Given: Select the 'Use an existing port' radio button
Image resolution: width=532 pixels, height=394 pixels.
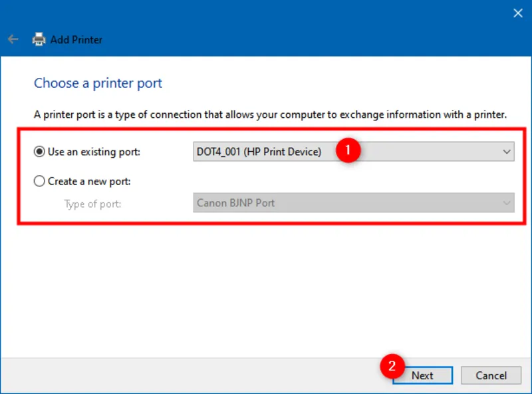Looking at the screenshot, I should pos(39,152).
